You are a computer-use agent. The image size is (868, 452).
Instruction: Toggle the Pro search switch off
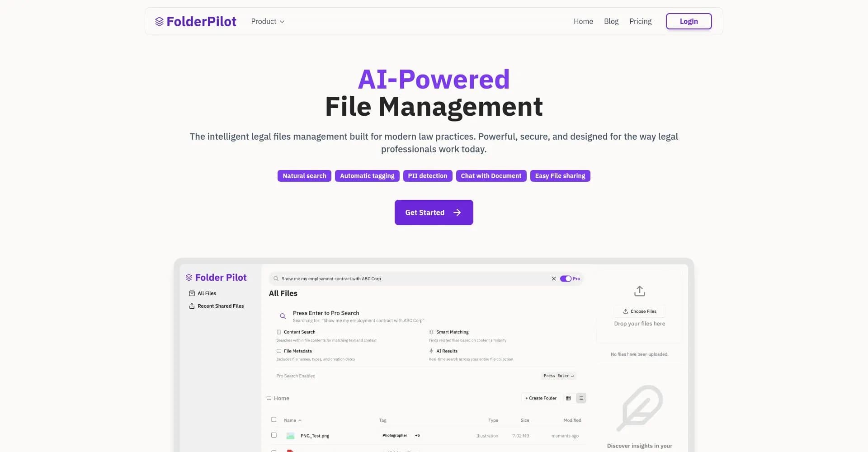566,278
